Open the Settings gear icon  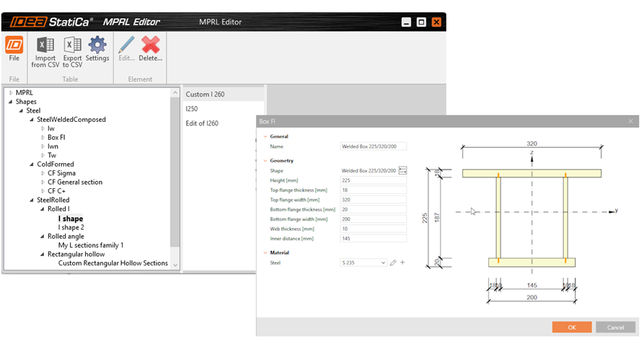(97, 46)
